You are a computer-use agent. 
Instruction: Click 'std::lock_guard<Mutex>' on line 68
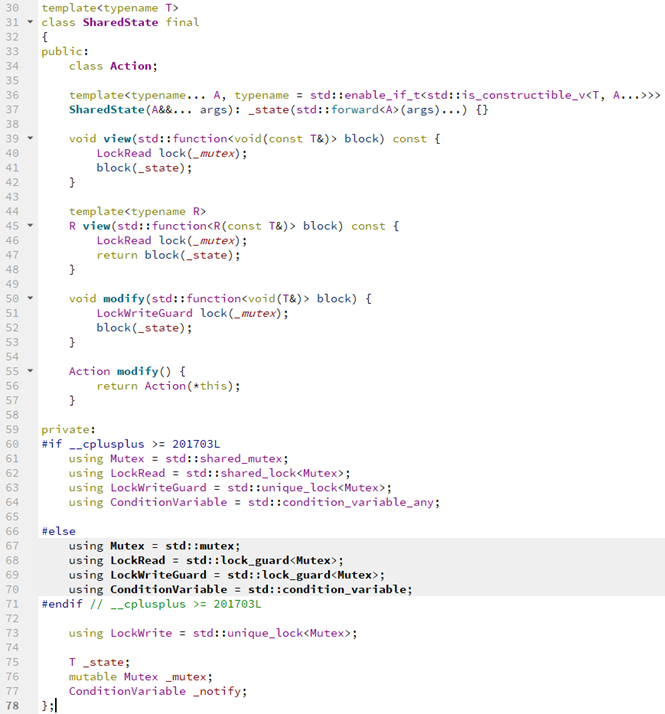pos(261,561)
